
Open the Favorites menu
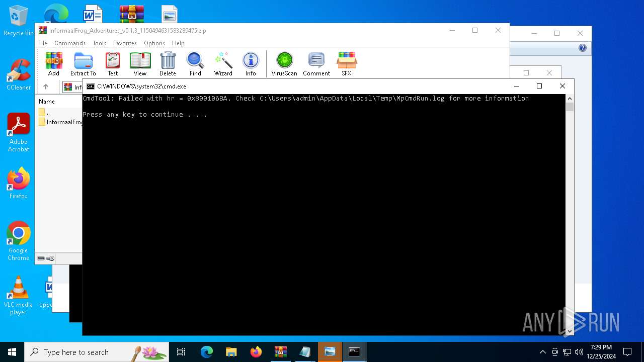[125, 43]
